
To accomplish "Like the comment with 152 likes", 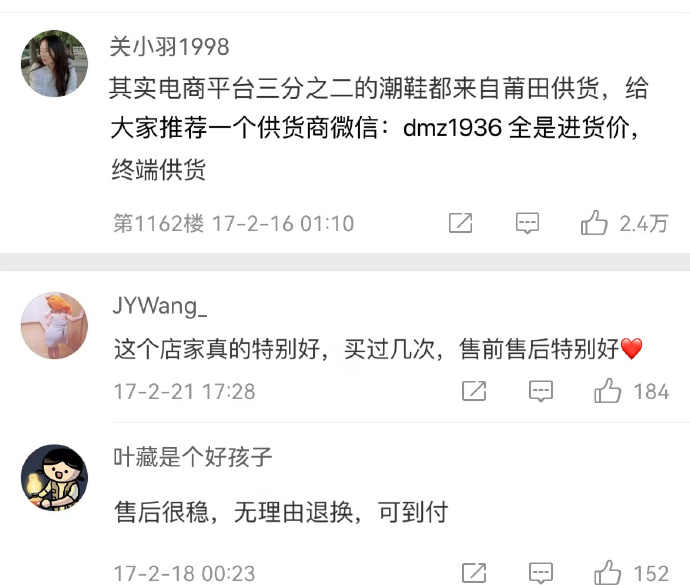I will (x=607, y=573).
